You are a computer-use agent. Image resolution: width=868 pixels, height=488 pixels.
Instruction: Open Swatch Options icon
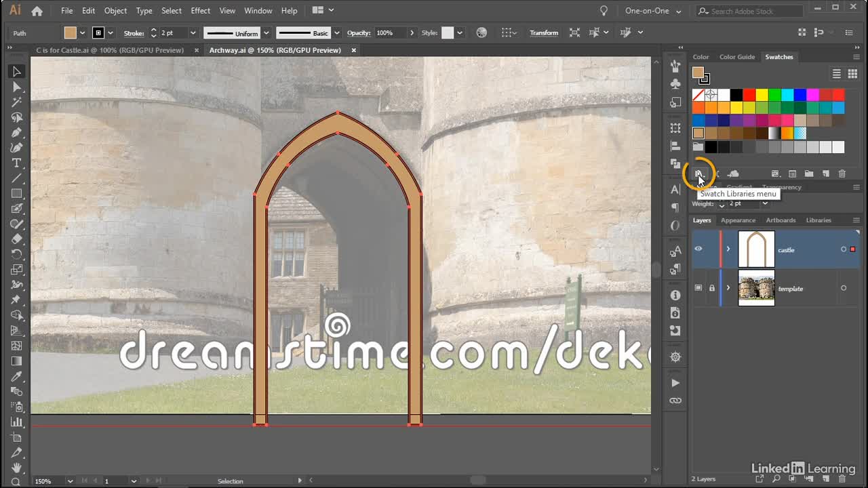(x=792, y=174)
